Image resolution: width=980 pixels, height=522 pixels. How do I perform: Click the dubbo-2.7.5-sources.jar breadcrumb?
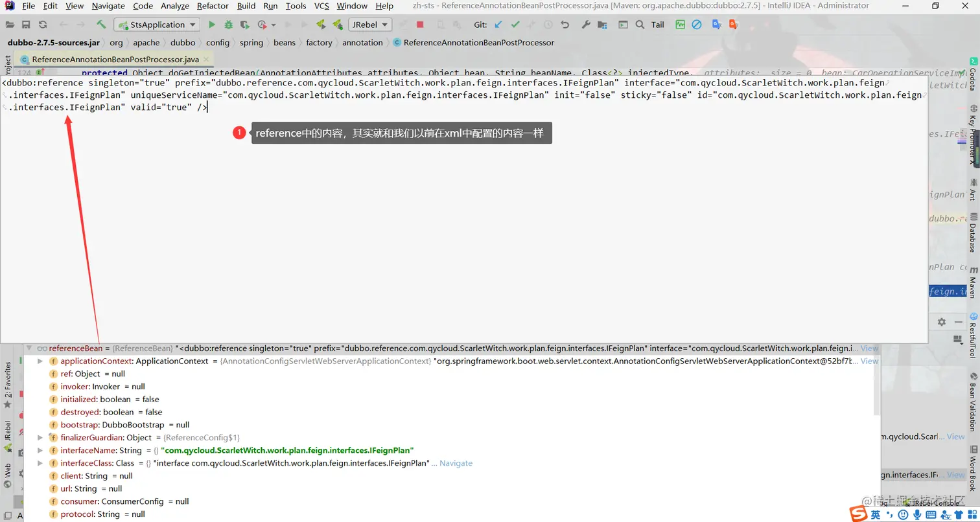[54, 43]
